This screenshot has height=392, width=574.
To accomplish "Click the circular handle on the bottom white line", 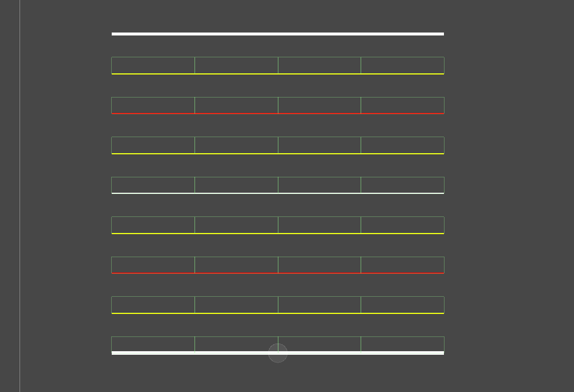I will pyautogui.click(x=278, y=353).
